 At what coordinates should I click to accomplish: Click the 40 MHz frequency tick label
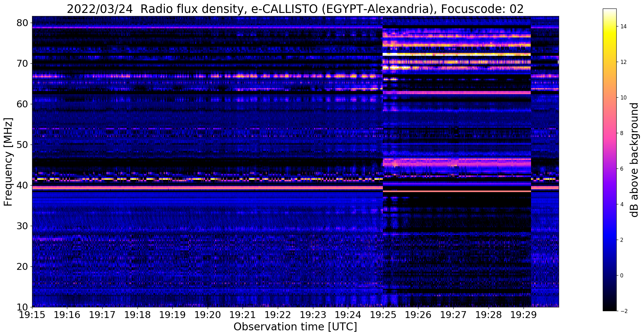click(x=23, y=185)
